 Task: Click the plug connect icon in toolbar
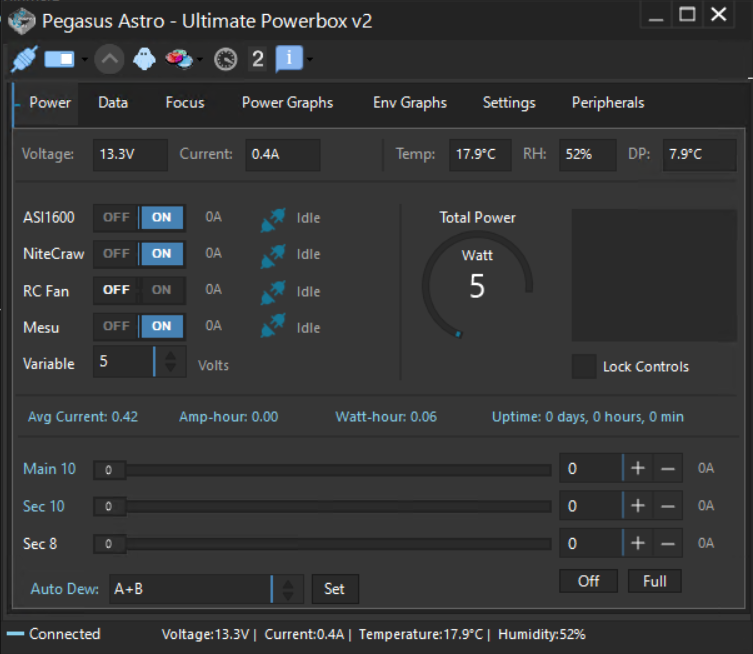click(x=22, y=60)
